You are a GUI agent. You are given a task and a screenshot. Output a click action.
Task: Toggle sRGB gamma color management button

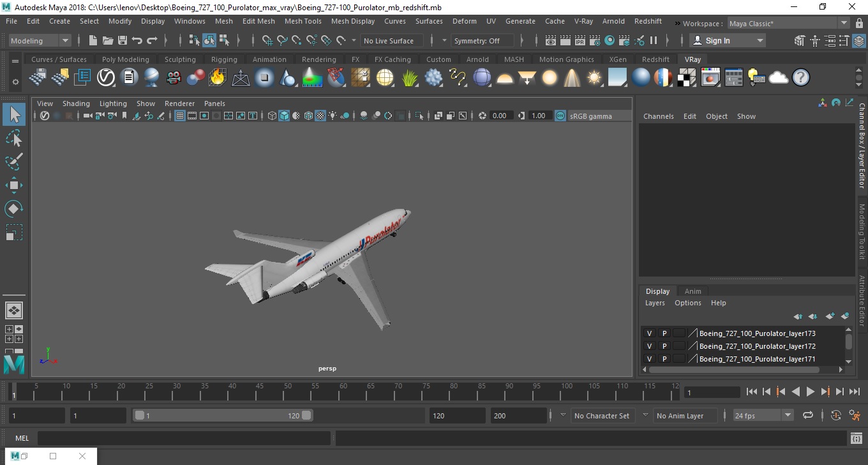coord(560,116)
